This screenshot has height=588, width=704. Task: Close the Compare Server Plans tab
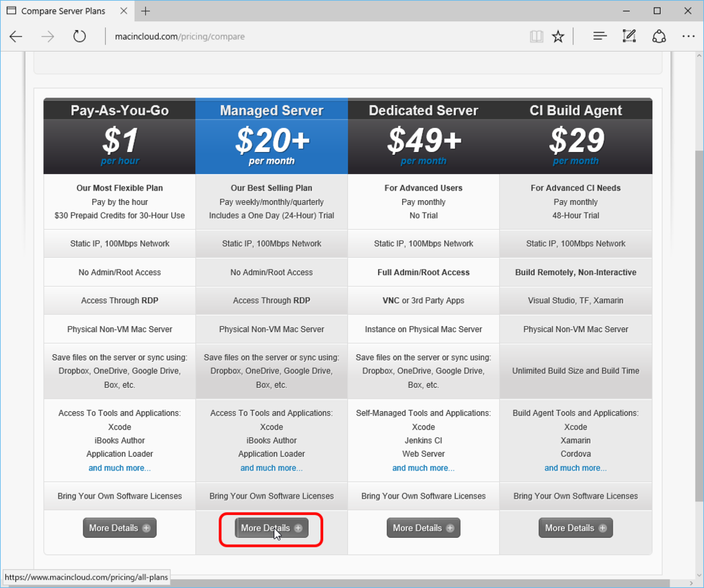coord(124,11)
